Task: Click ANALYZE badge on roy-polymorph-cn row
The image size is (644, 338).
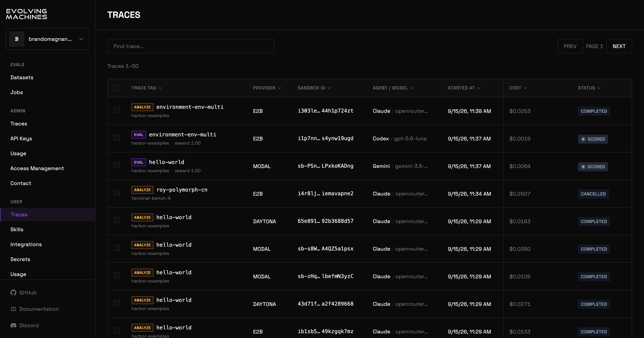Action: tap(142, 190)
